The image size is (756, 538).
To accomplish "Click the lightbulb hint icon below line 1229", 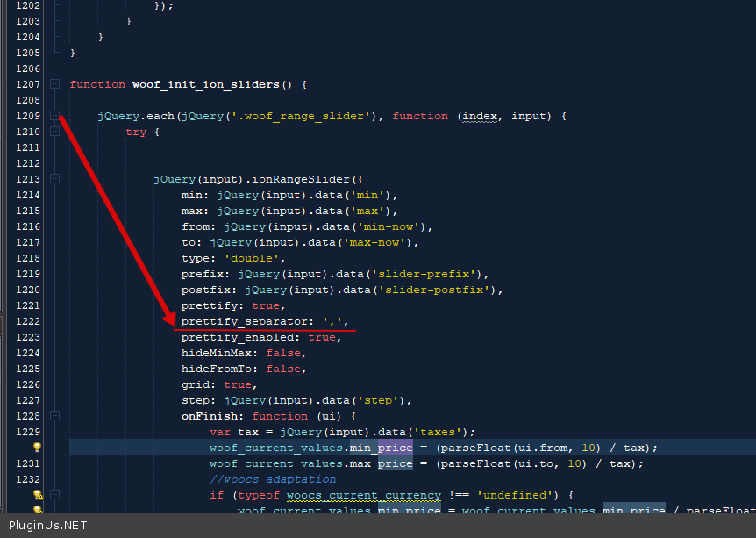I will coord(37,448).
